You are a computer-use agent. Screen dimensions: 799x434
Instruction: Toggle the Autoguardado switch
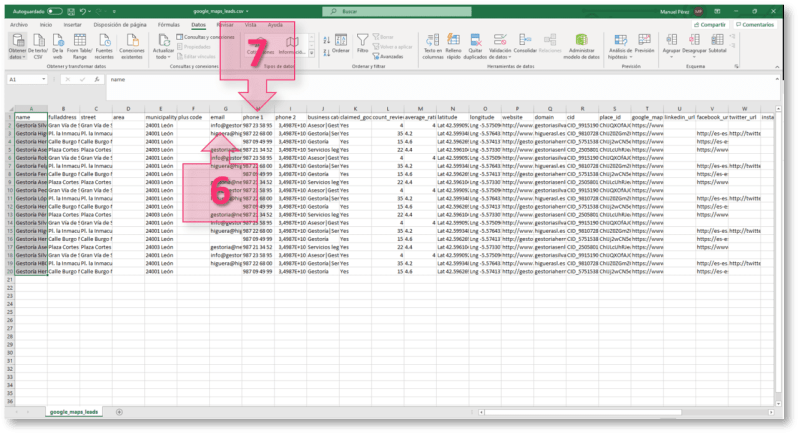click(x=55, y=11)
